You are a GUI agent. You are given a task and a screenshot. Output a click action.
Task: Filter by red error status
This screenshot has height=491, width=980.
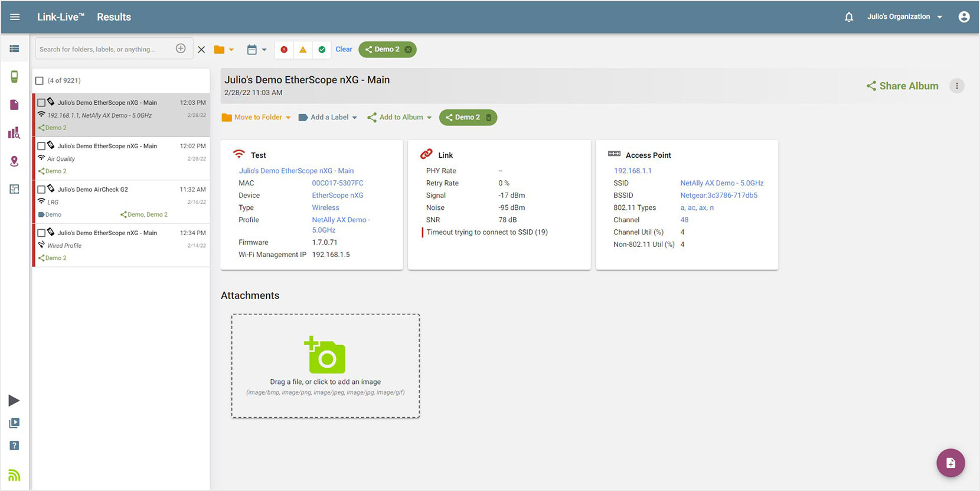click(284, 50)
